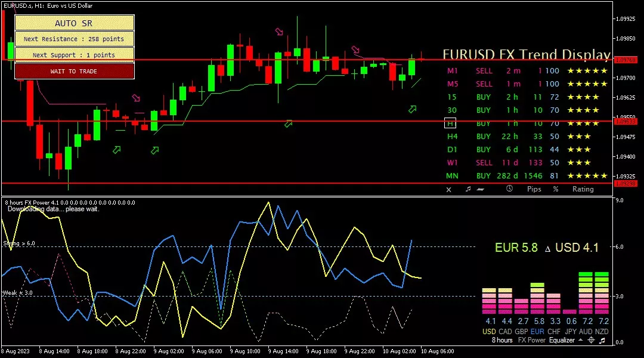Click the five-star rating on the MN row
Screen dimensions: 644x358
click(587, 176)
